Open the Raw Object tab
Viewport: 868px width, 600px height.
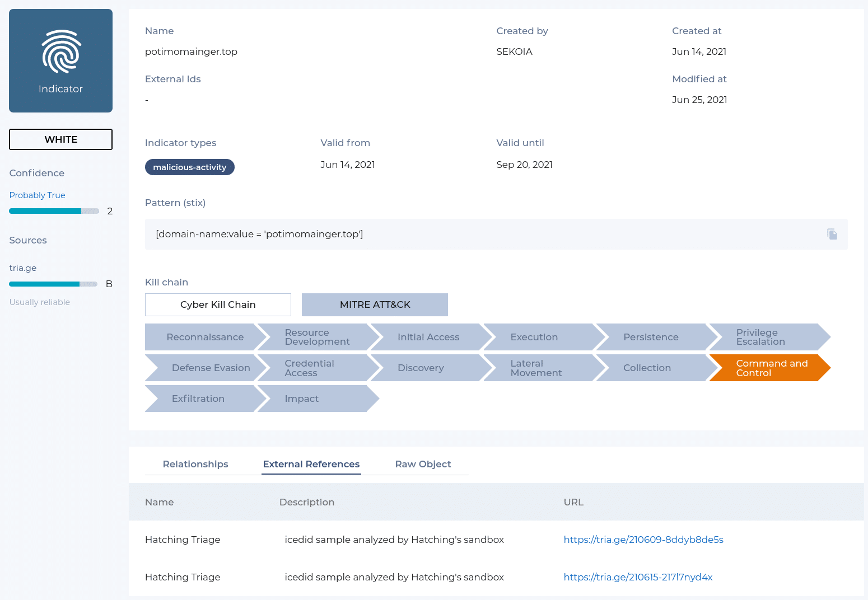click(x=423, y=464)
